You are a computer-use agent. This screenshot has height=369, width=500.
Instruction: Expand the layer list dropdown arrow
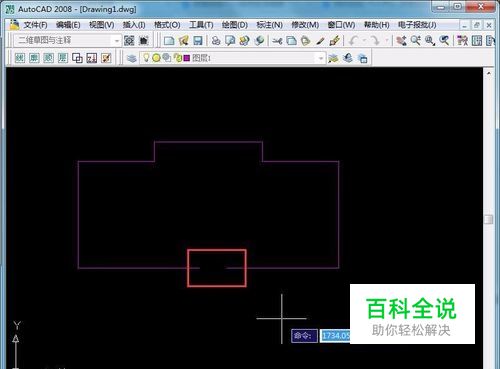pos(321,58)
